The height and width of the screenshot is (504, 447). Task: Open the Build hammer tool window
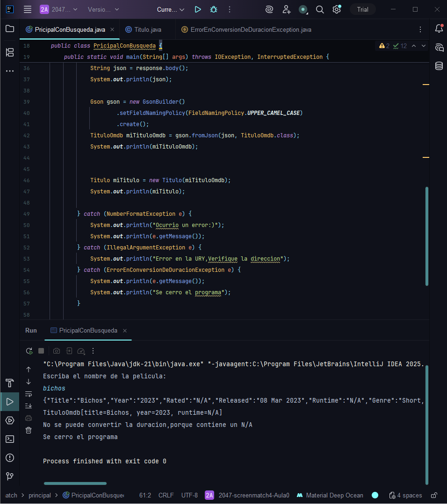tap(10, 383)
